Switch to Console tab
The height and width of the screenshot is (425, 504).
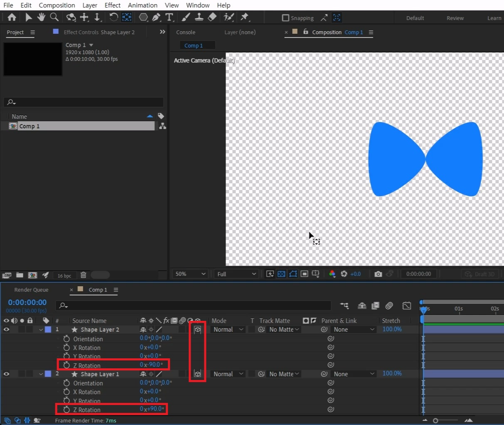186,32
